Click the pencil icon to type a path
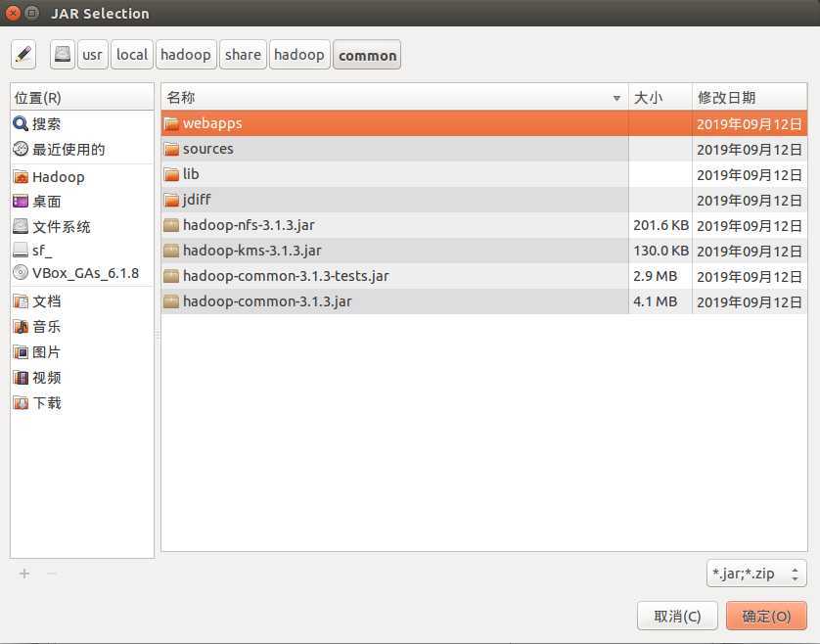The image size is (820, 644). 23,55
